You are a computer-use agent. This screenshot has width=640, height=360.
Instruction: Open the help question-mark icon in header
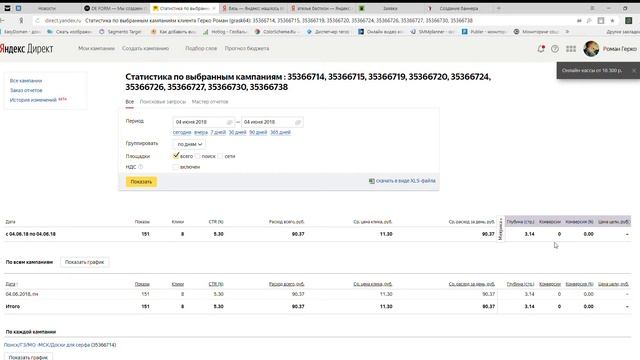[x=555, y=49]
